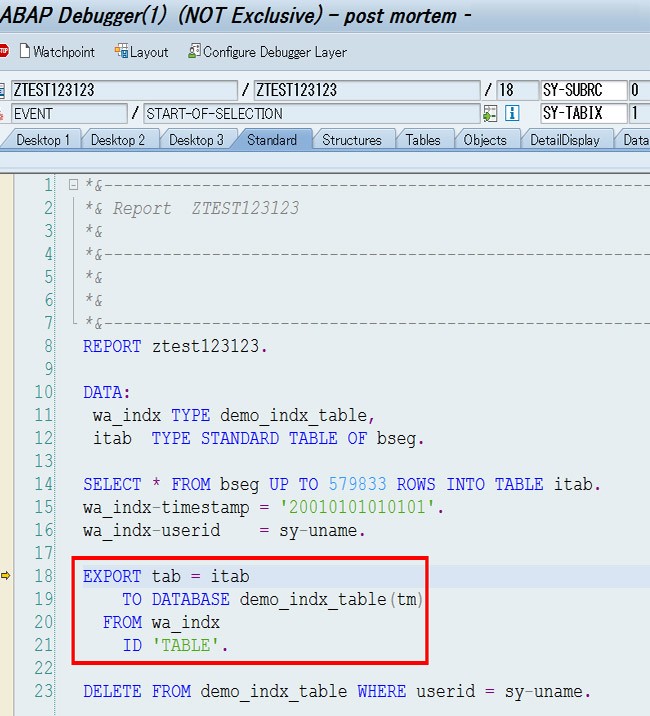Click the SELECT keyword on line 14
The width and height of the screenshot is (650, 716).
[112, 484]
